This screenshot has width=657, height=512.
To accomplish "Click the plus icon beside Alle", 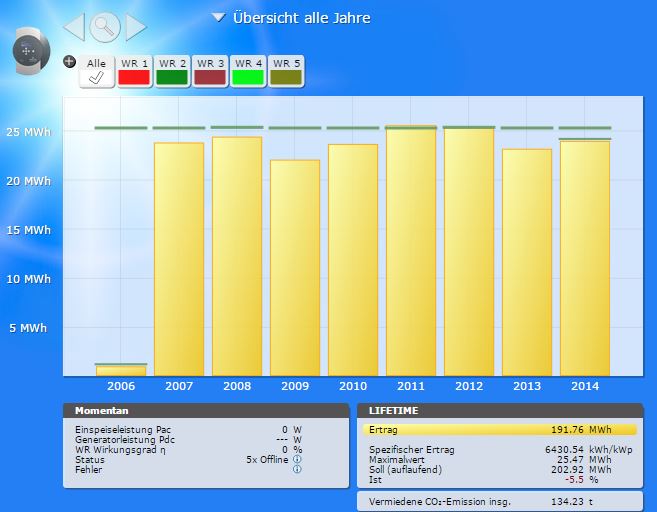I will (x=69, y=61).
